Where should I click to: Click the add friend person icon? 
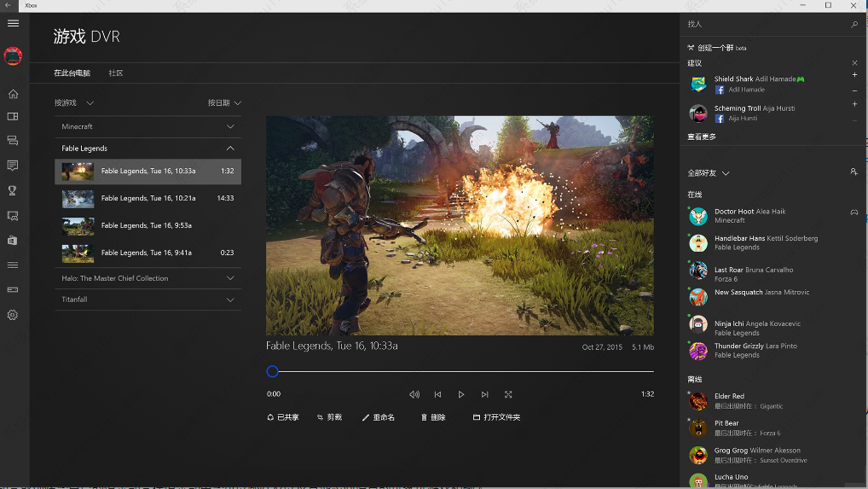pos(854,172)
